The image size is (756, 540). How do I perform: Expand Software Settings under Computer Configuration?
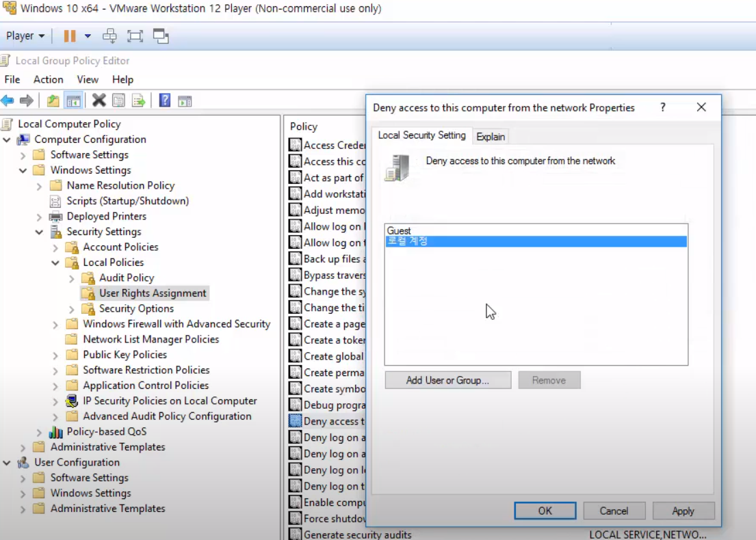pos(23,155)
